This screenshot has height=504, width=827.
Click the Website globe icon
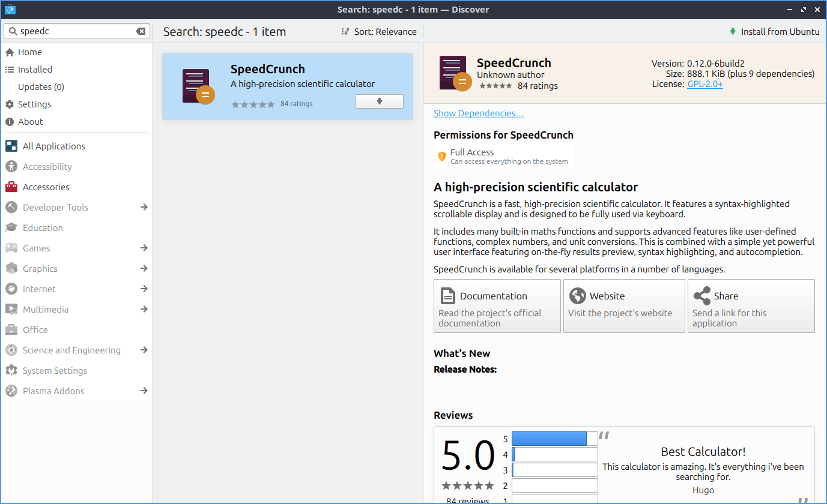(x=577, y=296)
